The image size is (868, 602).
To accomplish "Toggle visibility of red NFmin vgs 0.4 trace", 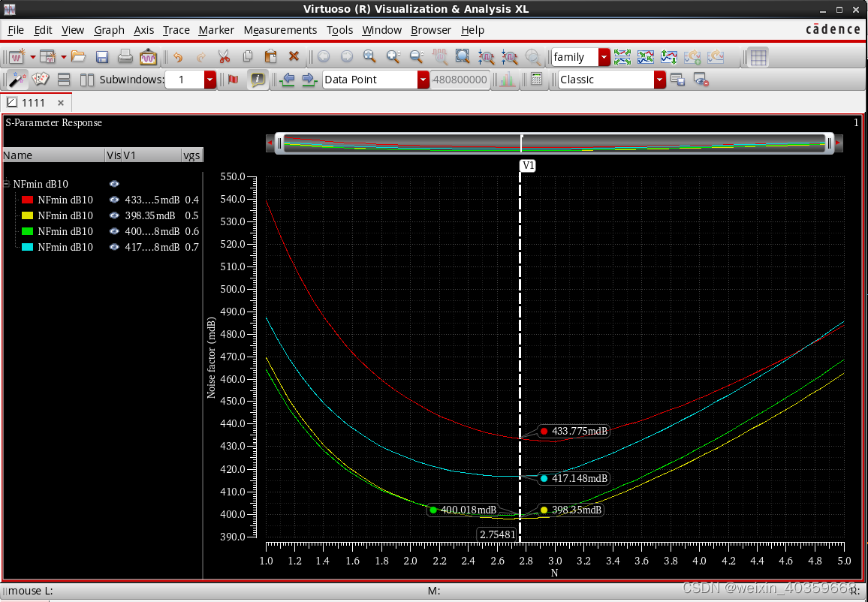I will point(114,200).
